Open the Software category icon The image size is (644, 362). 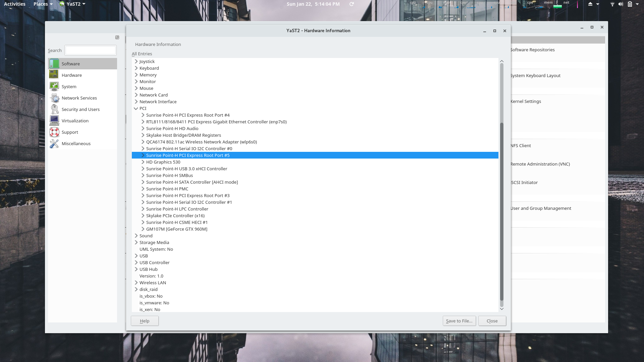[54, 64]
